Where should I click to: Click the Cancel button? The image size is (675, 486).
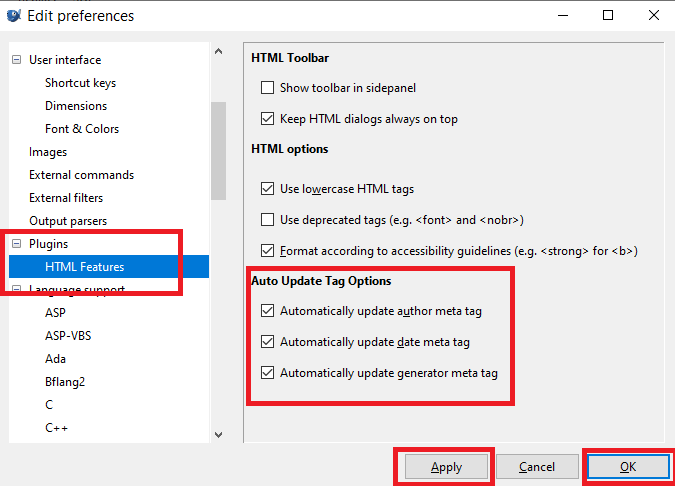(537, 467)
